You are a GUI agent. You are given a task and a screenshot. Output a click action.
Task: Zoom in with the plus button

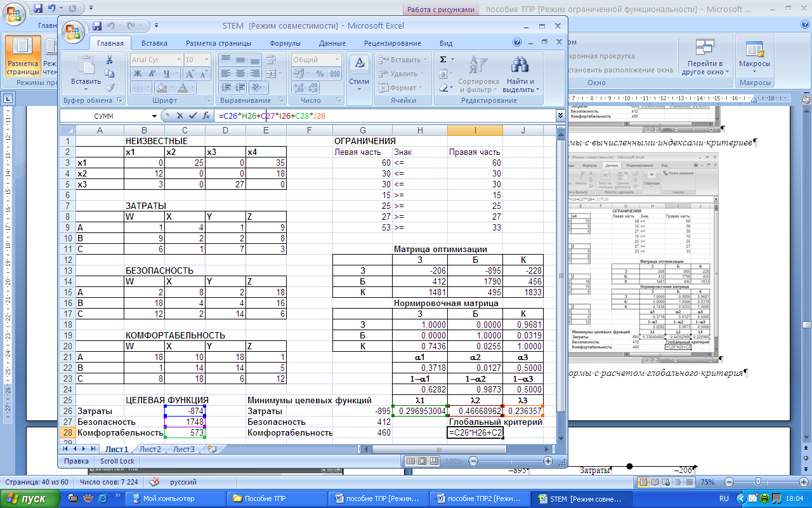click(548, 461)
